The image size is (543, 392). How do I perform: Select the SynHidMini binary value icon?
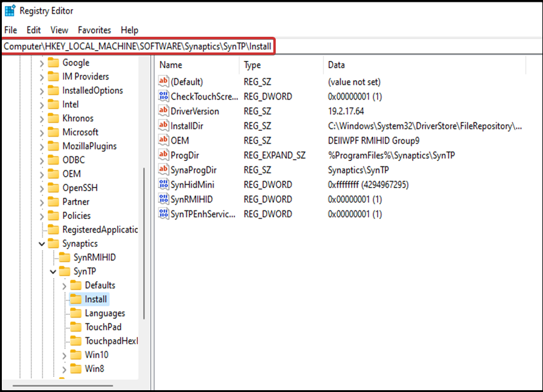coord(164,184)
